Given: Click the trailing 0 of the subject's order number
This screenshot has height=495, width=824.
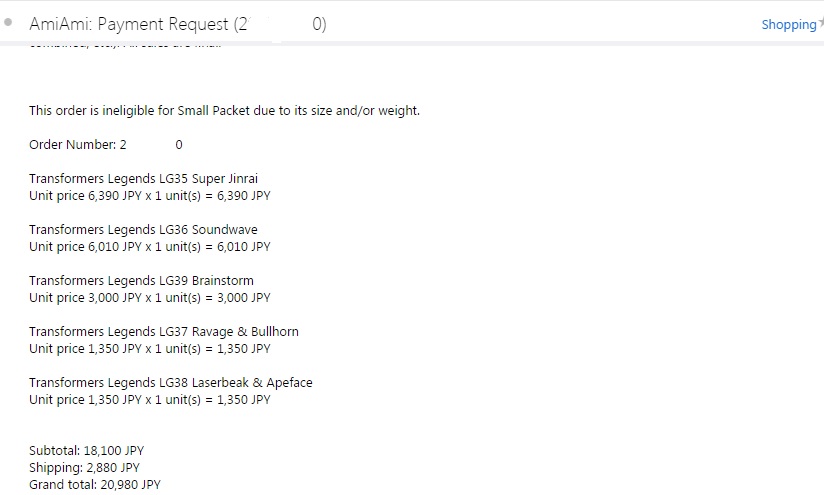Looking at the screenshot, I should pos(319,25).
